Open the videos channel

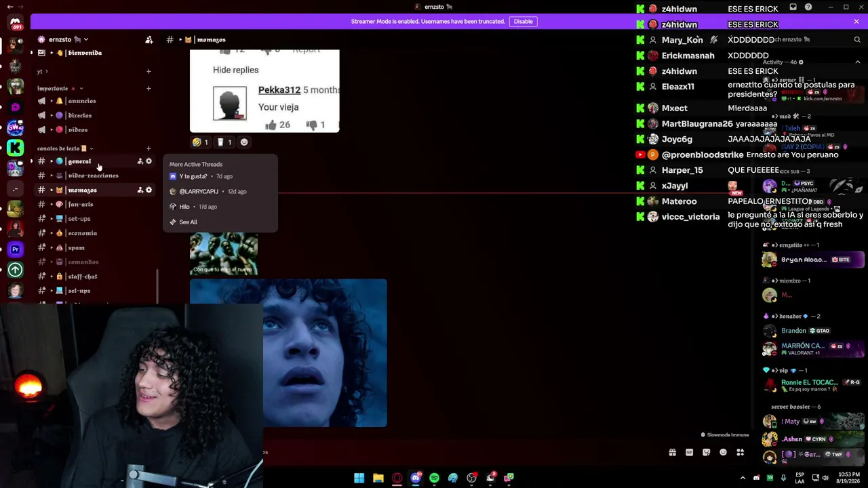point(94,129)
